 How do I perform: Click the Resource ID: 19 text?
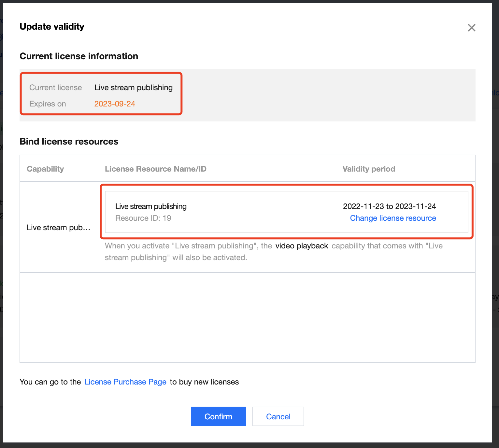click(x=143, y=218)
